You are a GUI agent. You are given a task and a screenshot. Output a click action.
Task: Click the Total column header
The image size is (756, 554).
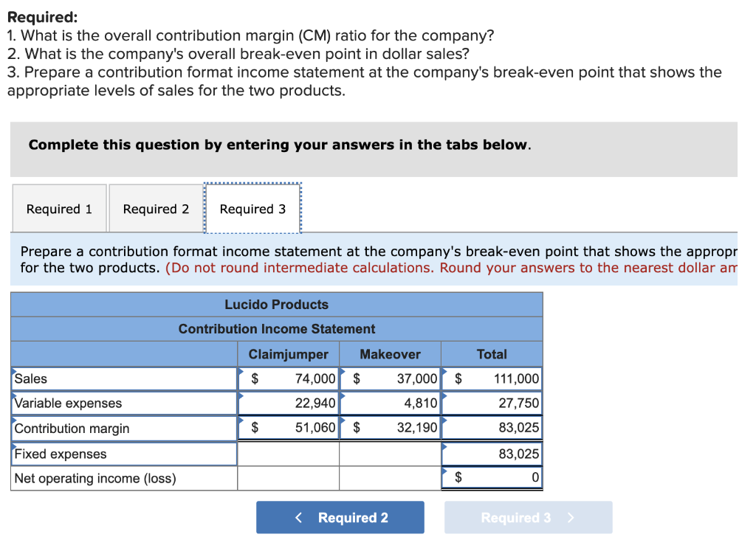pyautogui.click(x=492, y=354)
